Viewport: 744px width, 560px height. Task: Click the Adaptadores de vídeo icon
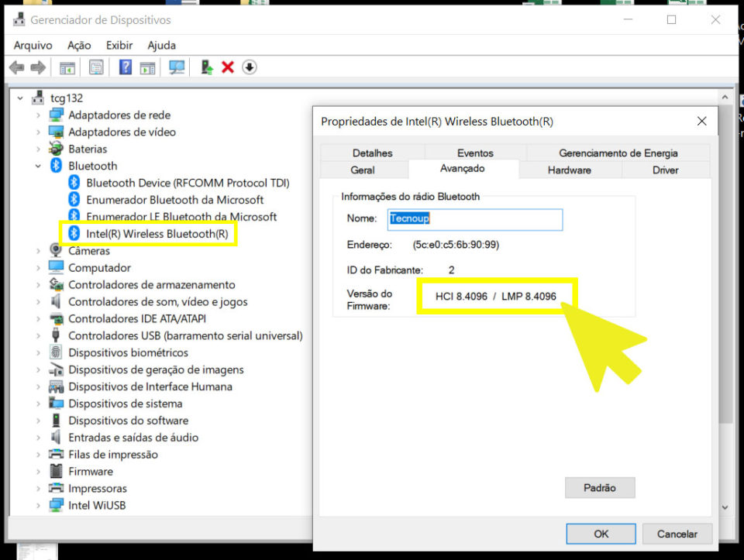[56, 132]
